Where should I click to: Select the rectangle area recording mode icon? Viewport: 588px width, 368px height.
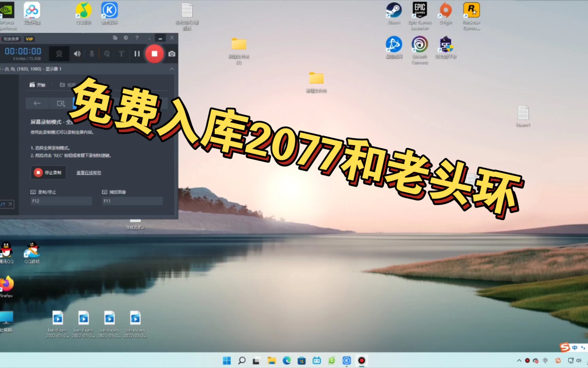pyautogui.click(x=61, y=103)
